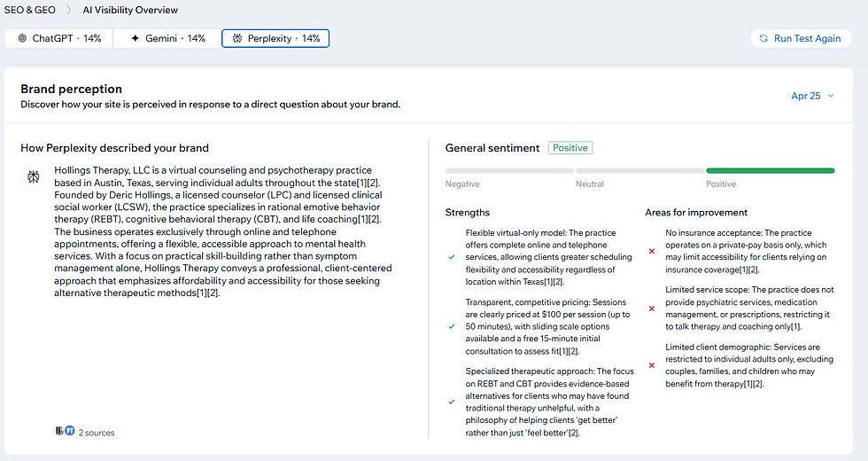The width and height of the screenshot is (868, 461).
Task: Click the Negative label under sentiment bar
Action: coord(462,184)
